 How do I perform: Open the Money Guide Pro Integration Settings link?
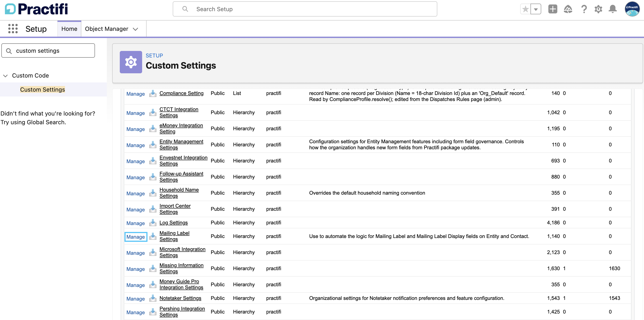[x=181, y=284]
